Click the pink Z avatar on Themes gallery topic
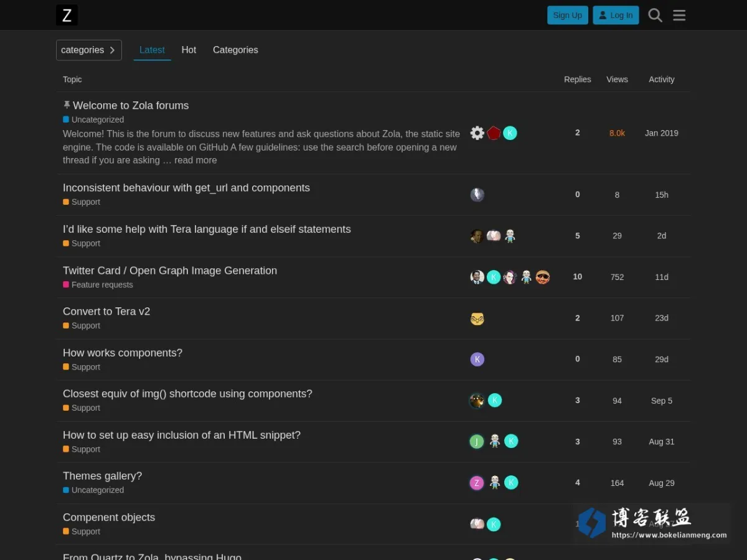Viewport: 747px width, 560px height. 477,483
